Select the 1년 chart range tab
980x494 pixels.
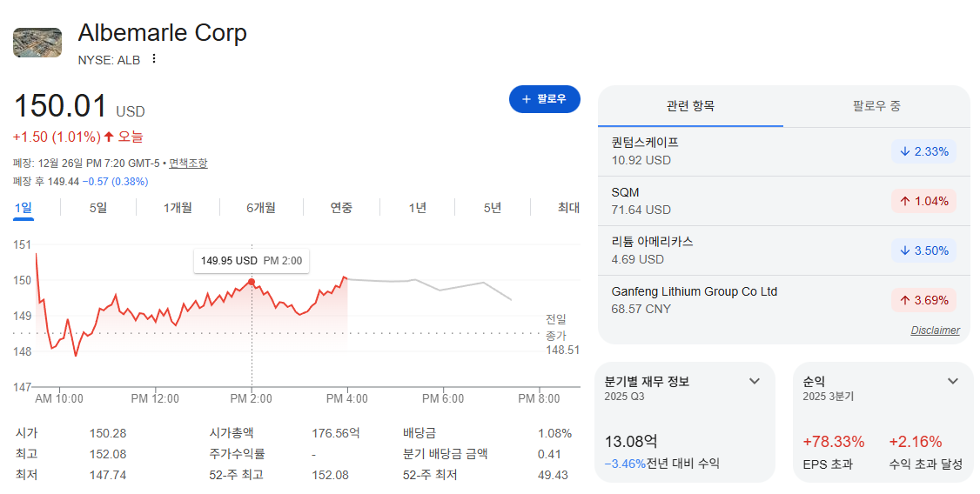418,208
